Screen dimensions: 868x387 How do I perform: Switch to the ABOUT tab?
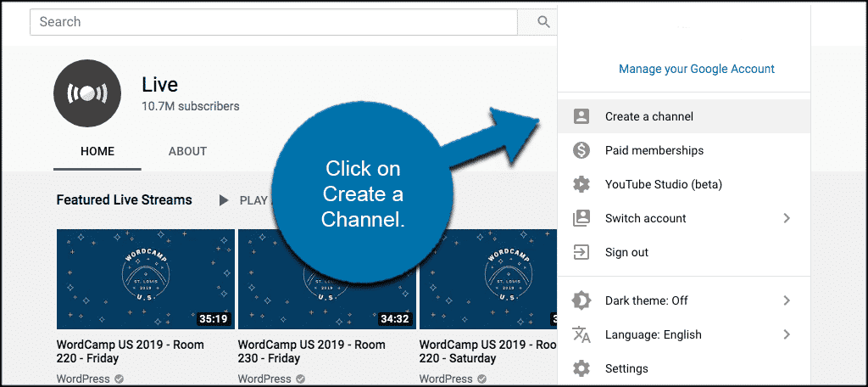coord(187,151)
